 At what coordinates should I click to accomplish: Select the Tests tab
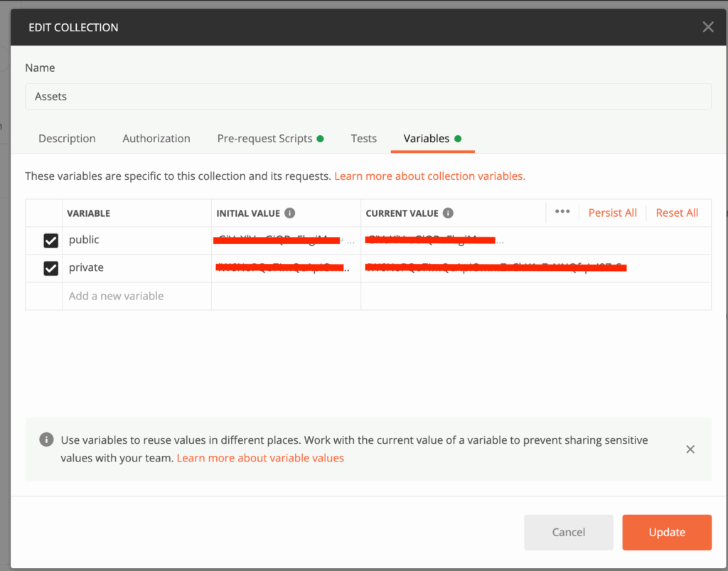point(363,139)
